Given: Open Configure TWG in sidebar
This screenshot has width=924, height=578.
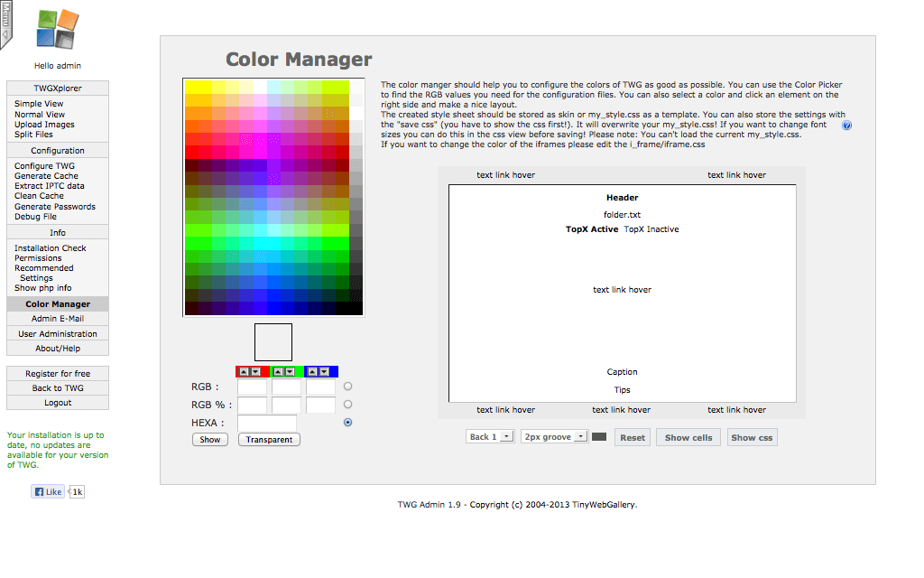Looking at the screenshot, I should 44,166.
